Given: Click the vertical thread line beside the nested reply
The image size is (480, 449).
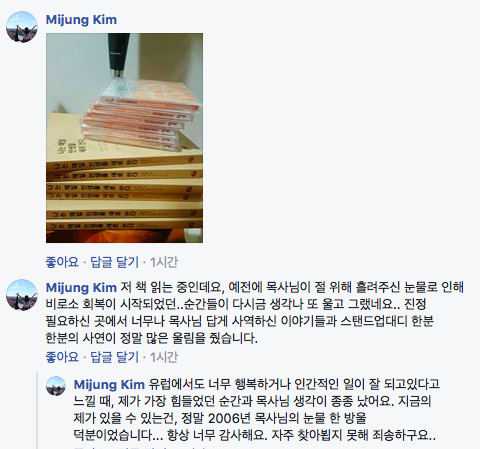Looking at the screenshot, I should coord(37,411).
